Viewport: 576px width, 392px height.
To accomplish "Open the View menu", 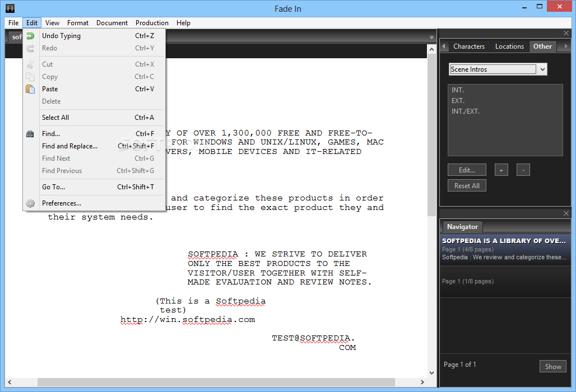I will click(52, 23).
